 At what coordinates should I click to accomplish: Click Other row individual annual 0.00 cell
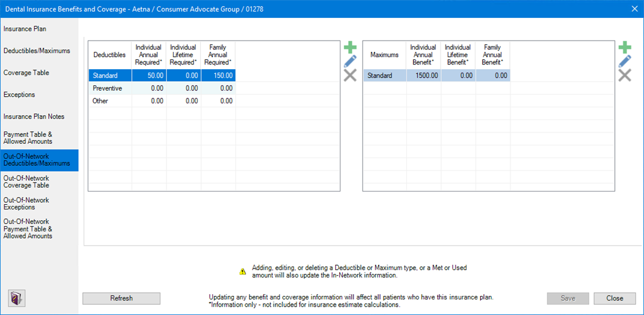coord(149,101)
